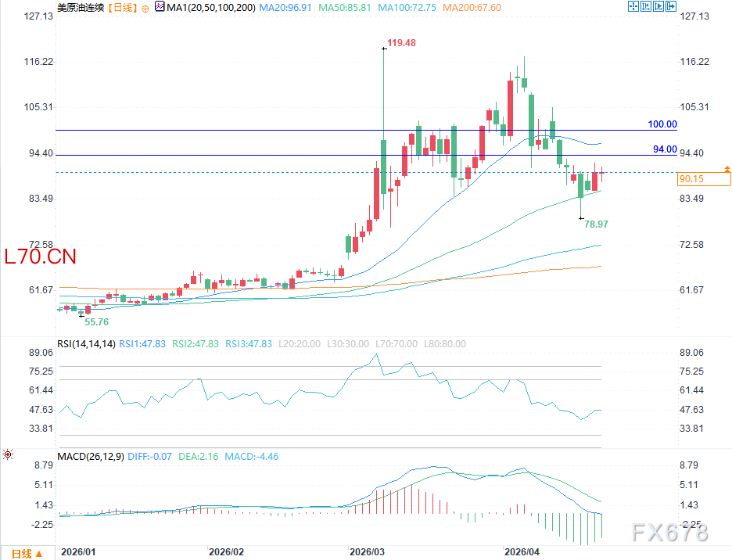Select the MACD(26,12,9) indicator label

89,456
